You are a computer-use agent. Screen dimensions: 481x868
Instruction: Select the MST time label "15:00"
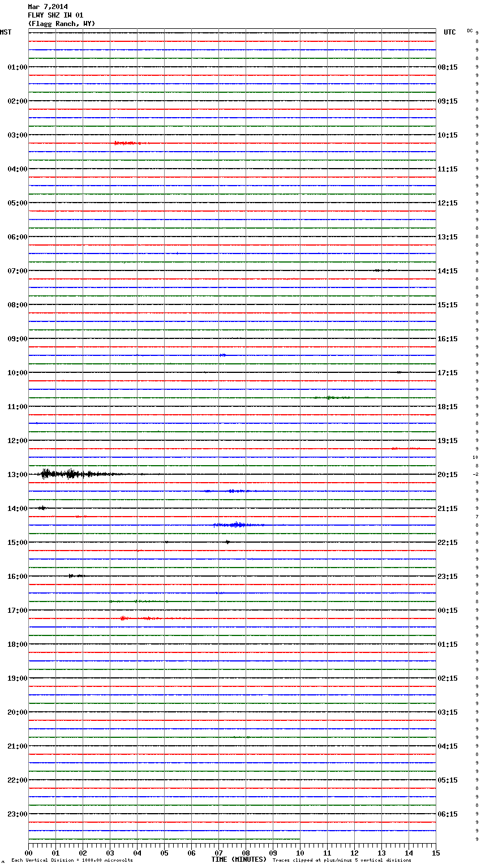(17, 543)
